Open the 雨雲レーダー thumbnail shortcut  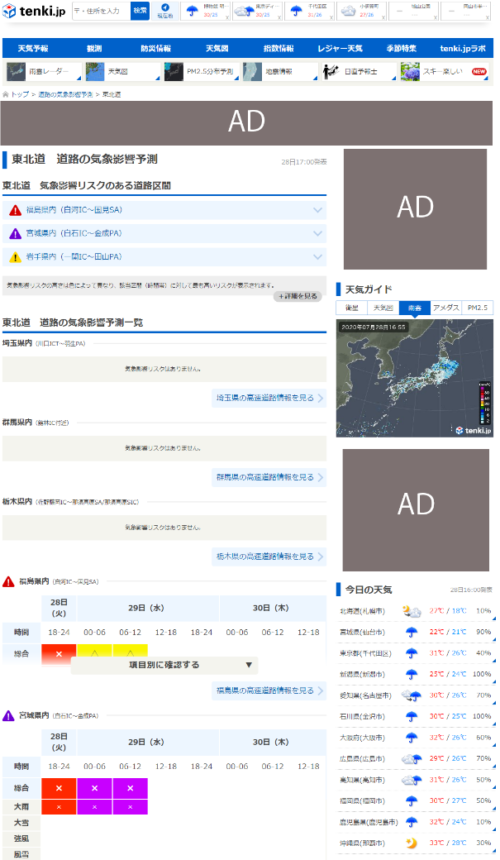point(43,71)
